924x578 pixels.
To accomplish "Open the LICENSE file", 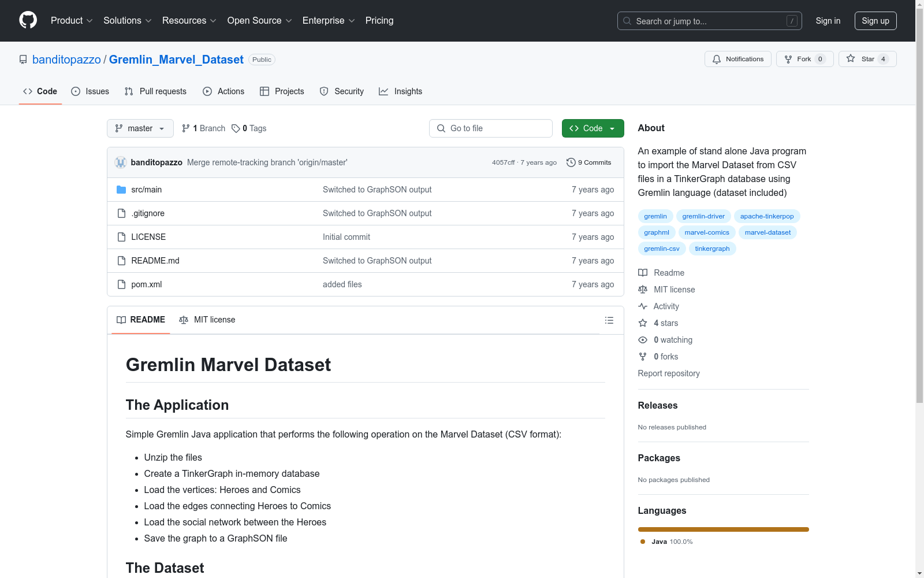I will (148, 237).
